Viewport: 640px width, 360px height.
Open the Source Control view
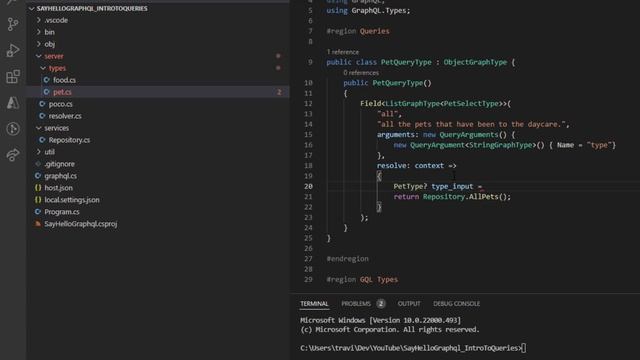[13, 24]
